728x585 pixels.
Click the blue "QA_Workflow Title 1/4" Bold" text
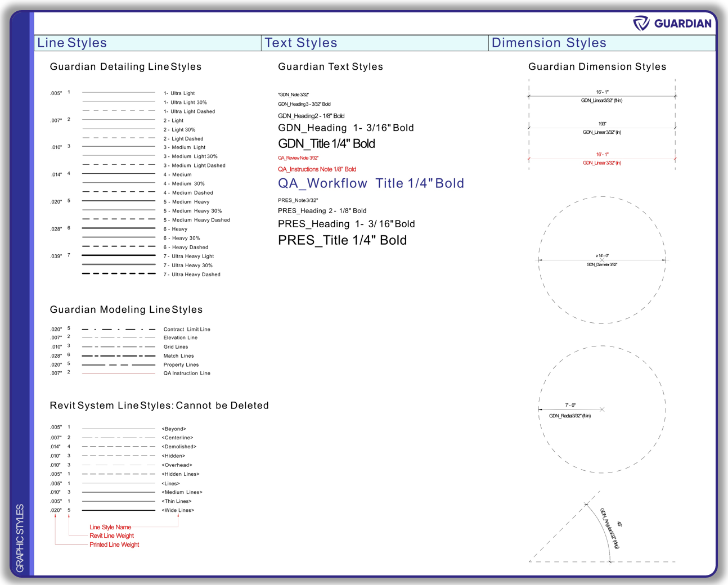pos(371,183)
